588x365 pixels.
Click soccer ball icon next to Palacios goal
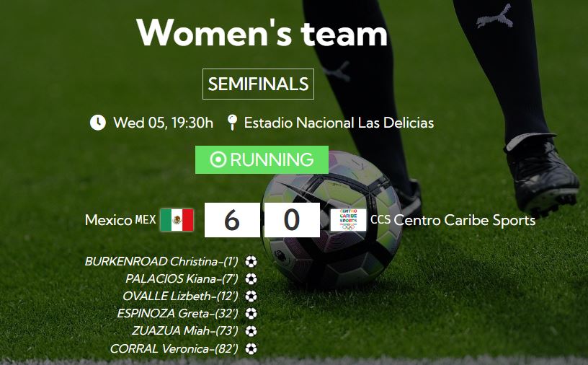pyautogui.click(x=251, y=279)
